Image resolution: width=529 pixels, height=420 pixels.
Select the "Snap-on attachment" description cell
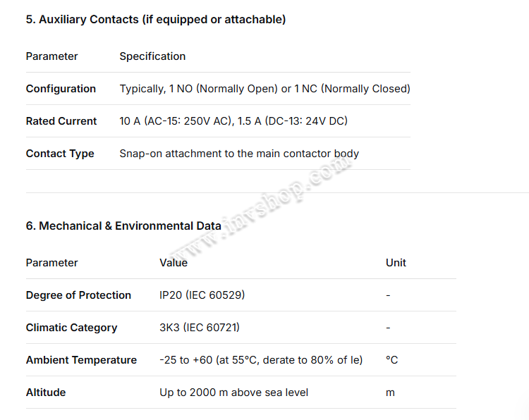tap(239, 154)
